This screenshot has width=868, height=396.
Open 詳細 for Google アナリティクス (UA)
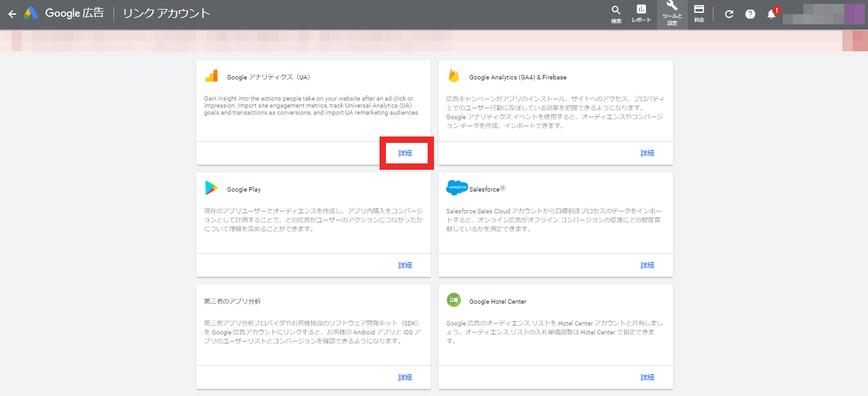pos(405,153)
